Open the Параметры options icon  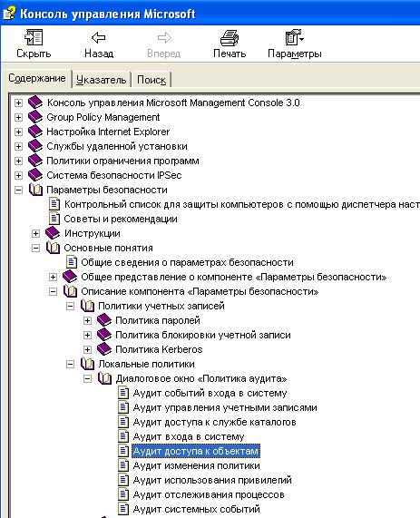pos(294,37)
